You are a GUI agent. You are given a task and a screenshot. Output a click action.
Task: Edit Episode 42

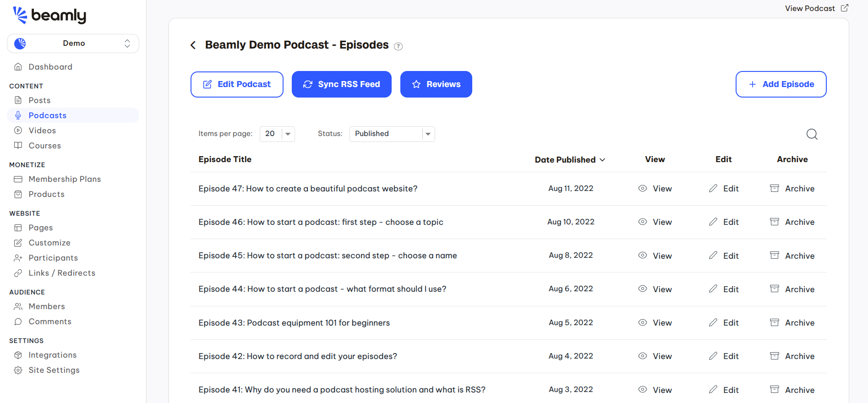[724, 356]
